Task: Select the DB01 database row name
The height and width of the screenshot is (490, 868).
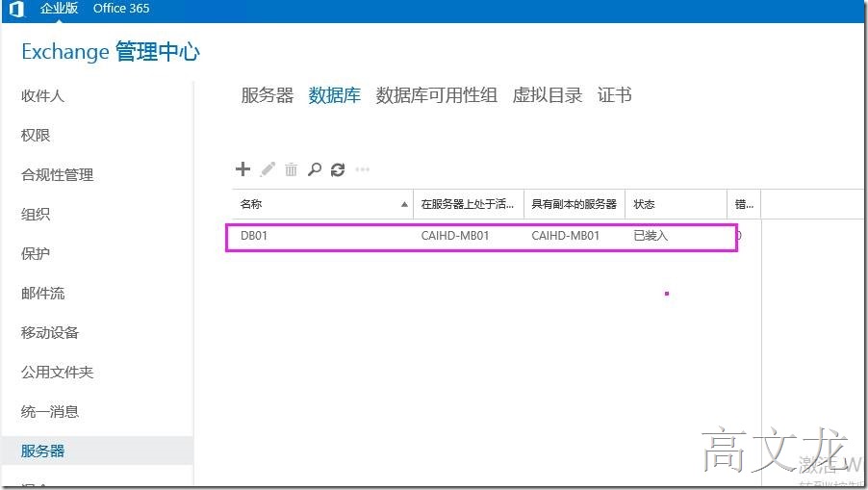Action: pyautogui.click(x=254, y=236)
